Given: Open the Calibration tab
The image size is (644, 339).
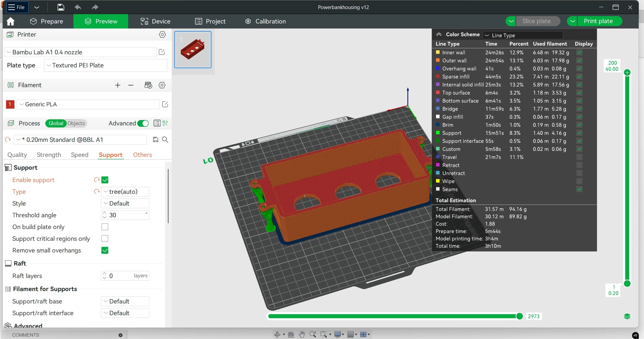Looking at the screenshot, I should point(266,21).
